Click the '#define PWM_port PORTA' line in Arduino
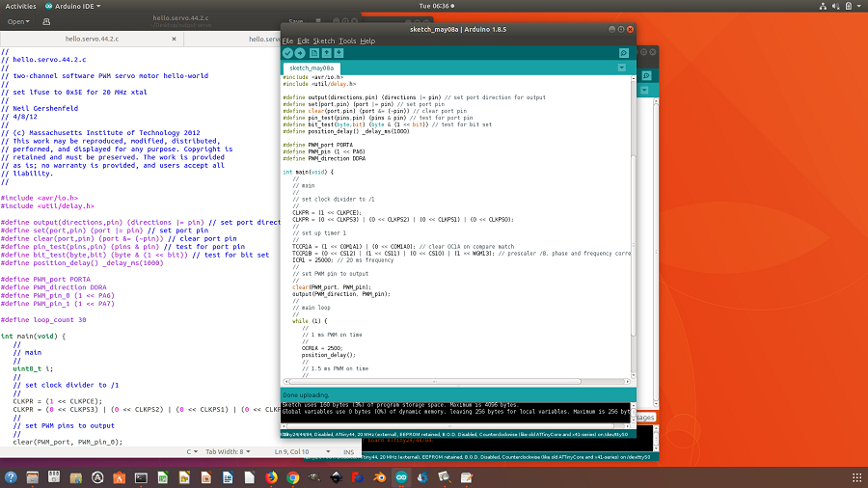 [317, 145]
